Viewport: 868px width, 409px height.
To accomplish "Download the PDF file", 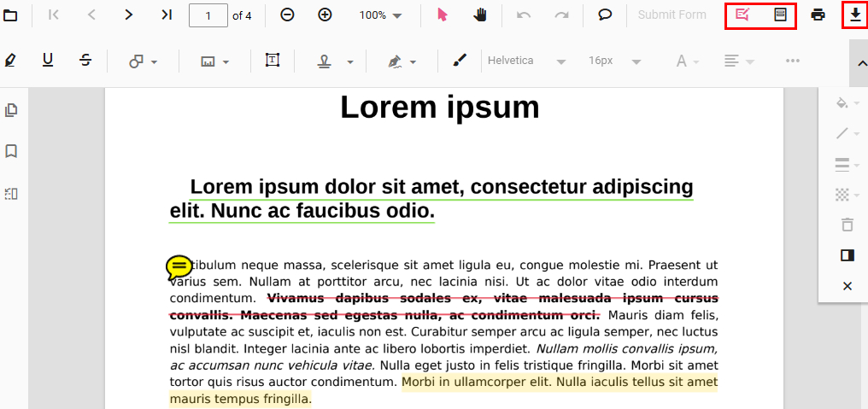I will (x=855, y=15).
